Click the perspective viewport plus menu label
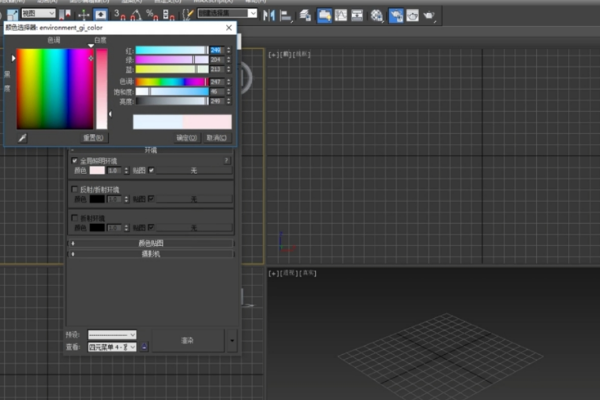This screenshot has height=400, width=600. pos(273,273)
